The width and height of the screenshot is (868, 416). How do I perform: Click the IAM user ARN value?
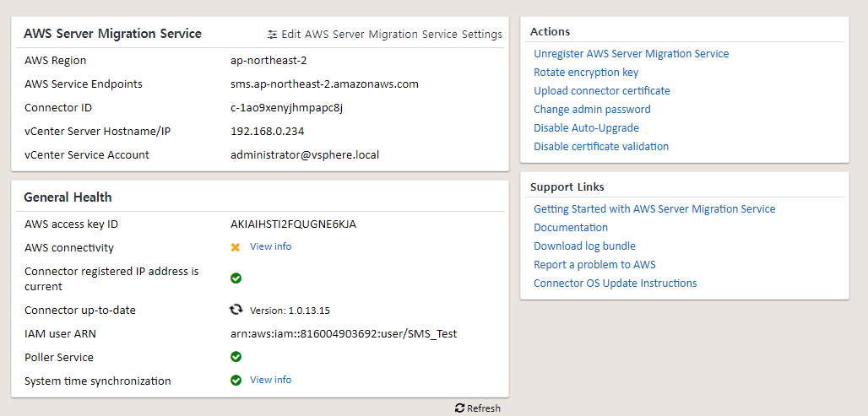344,333
